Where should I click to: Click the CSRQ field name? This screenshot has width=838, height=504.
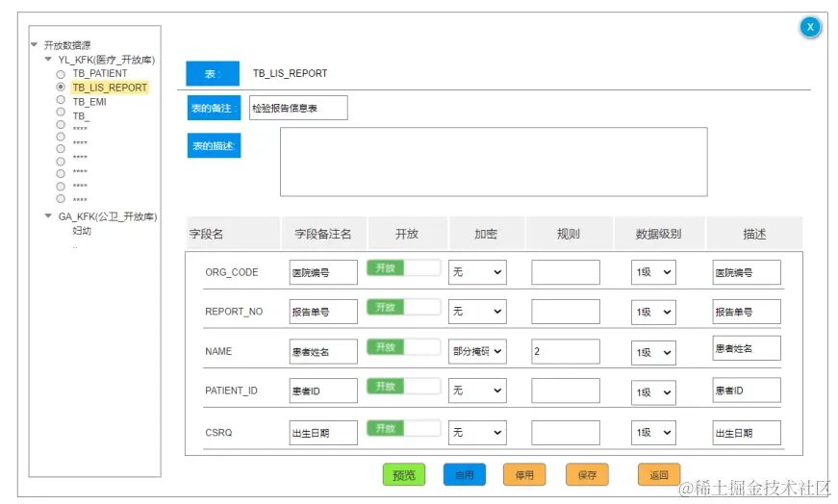(x=218, y=433)
